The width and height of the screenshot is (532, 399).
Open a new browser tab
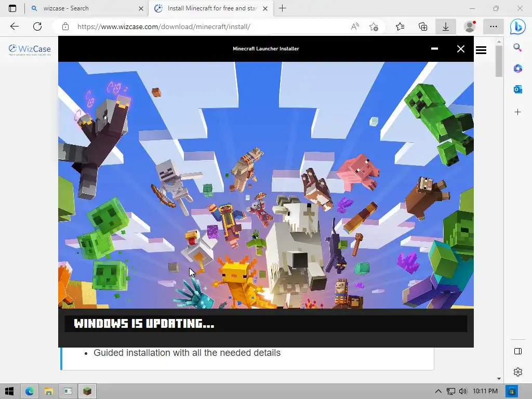[x=282, y=8]
